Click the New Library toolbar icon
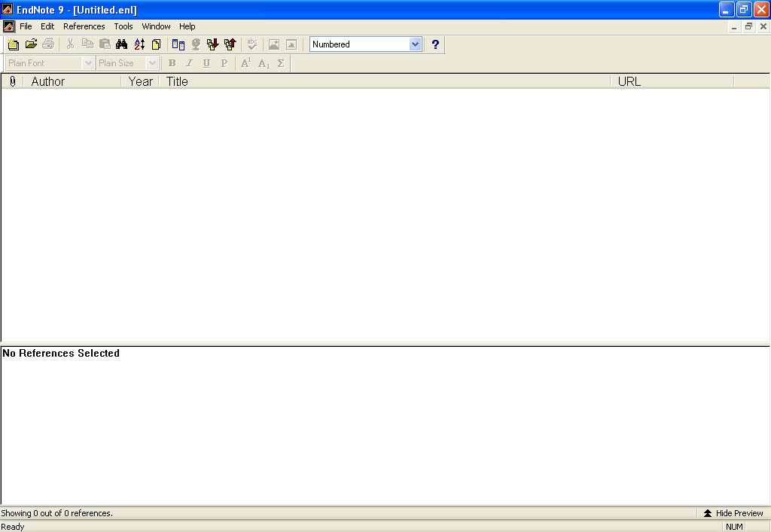Viewport: 771px width, 532px height. [x=14, y=44]
